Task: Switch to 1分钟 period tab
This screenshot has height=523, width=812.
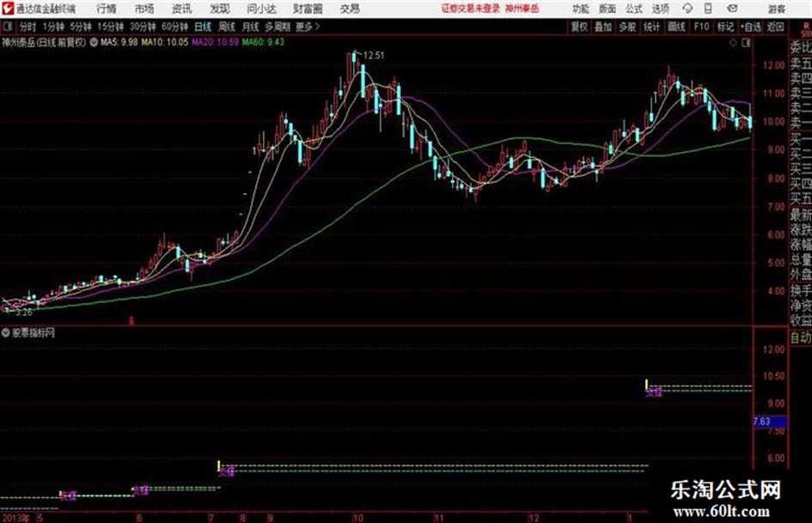Action: tap(52, 27)
